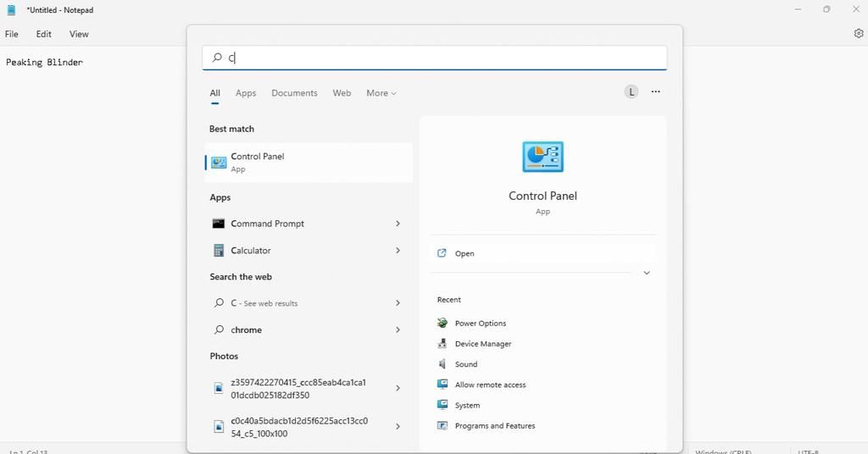The image size is (868, 454).
Task: Select the Control Panel best match result
Action: [x=309, y=163]
